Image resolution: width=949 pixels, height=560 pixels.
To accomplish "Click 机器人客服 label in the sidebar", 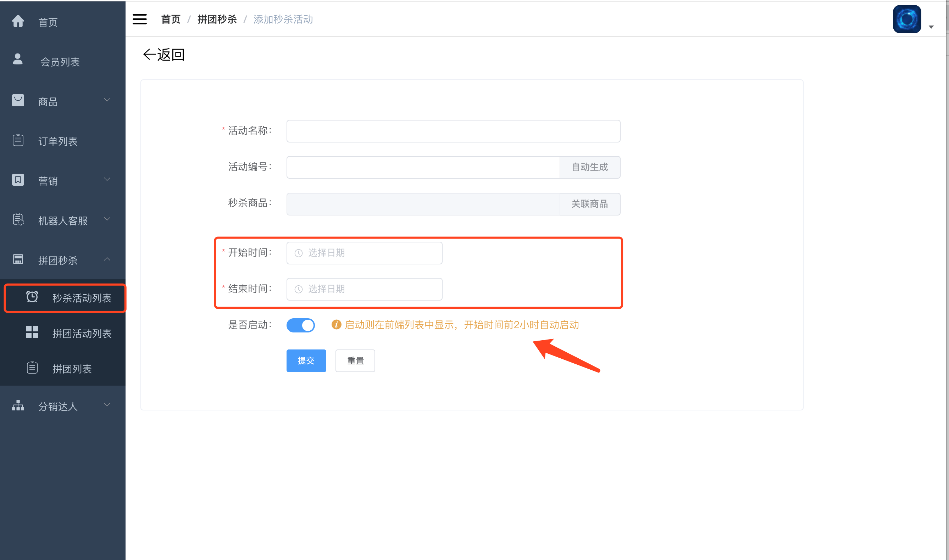I will click(x=63, y=220).
